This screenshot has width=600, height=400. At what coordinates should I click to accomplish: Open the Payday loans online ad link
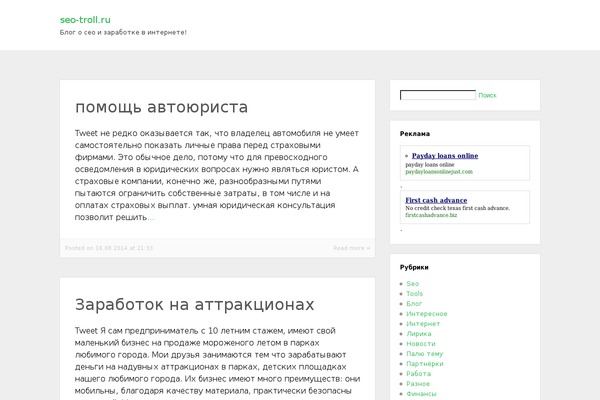pyautogui.click(x=445, y=155)
